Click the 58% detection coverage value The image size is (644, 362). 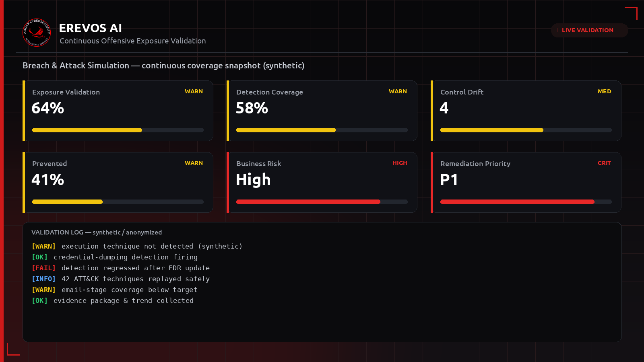pyautogui.click(x=252, y=108)
